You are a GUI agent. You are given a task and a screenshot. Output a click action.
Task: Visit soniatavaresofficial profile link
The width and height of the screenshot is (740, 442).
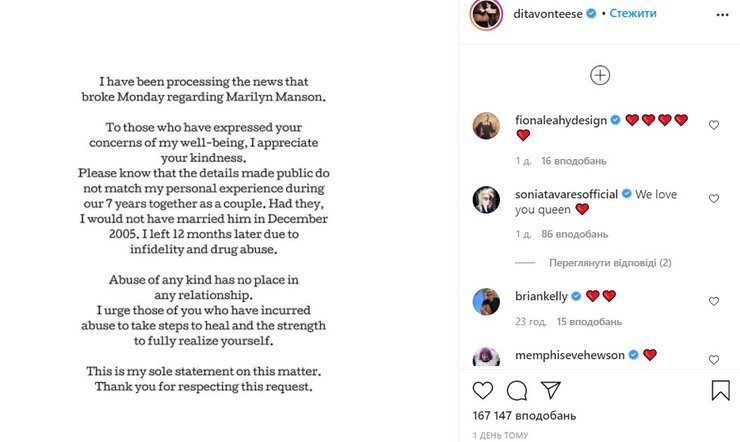(566, 194)
